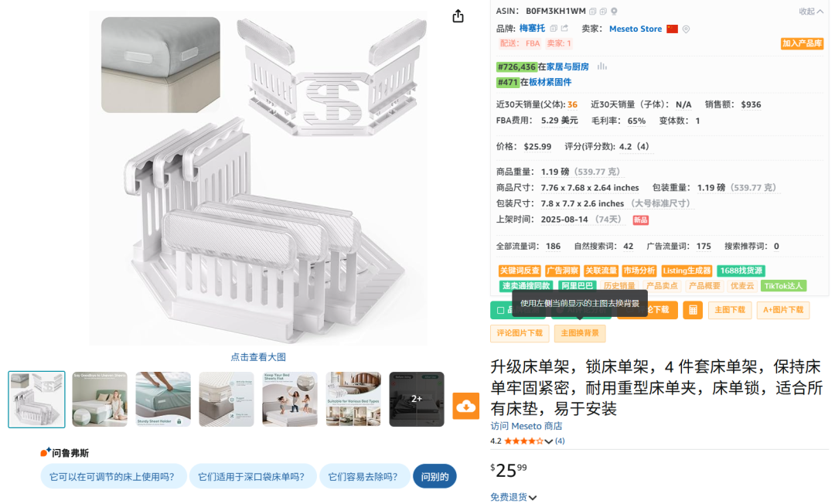Click 主图换背景 button

pyautogui.click(x=580, y=333)
